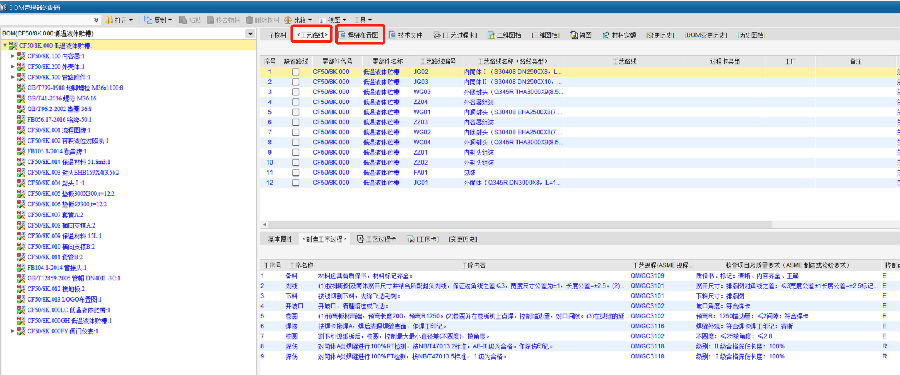
Task: Click the 备注 column header
Action: click(x=855, y=60)
